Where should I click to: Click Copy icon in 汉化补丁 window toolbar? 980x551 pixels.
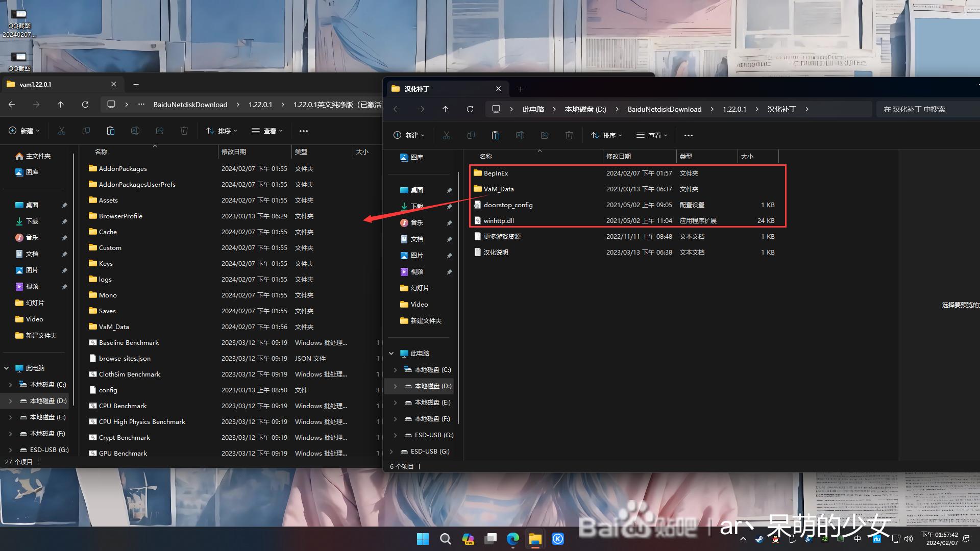(x=471, y=135)
